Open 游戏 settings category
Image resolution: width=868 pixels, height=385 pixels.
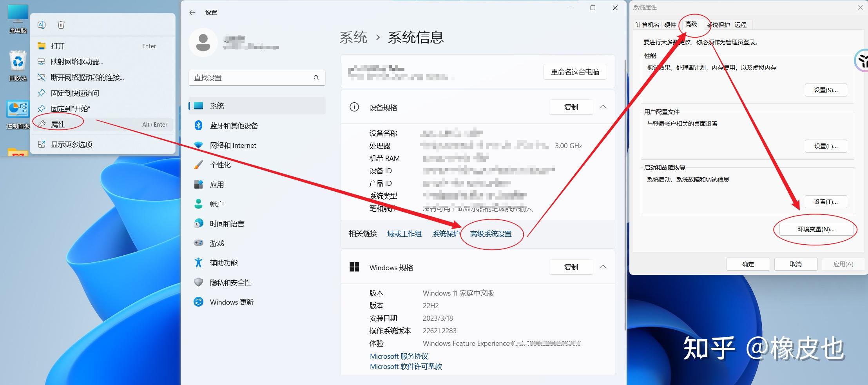[x=257, y=243]
